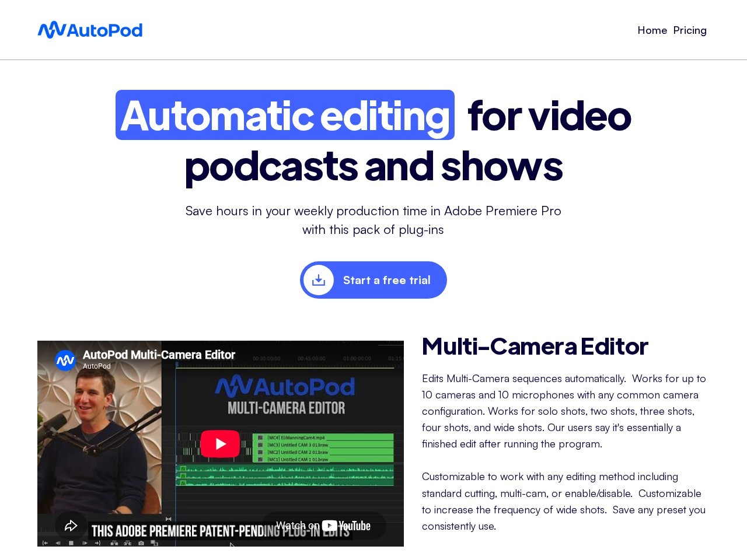This screenshot has width=747, height=560.
Task: Click the Edits Multi-Camera sequences automatically paragraph
Action: tap(564, 411)
